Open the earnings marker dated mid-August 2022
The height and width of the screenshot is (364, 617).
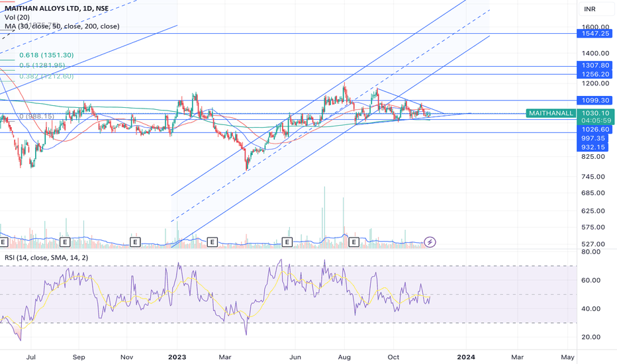point(64,242)
